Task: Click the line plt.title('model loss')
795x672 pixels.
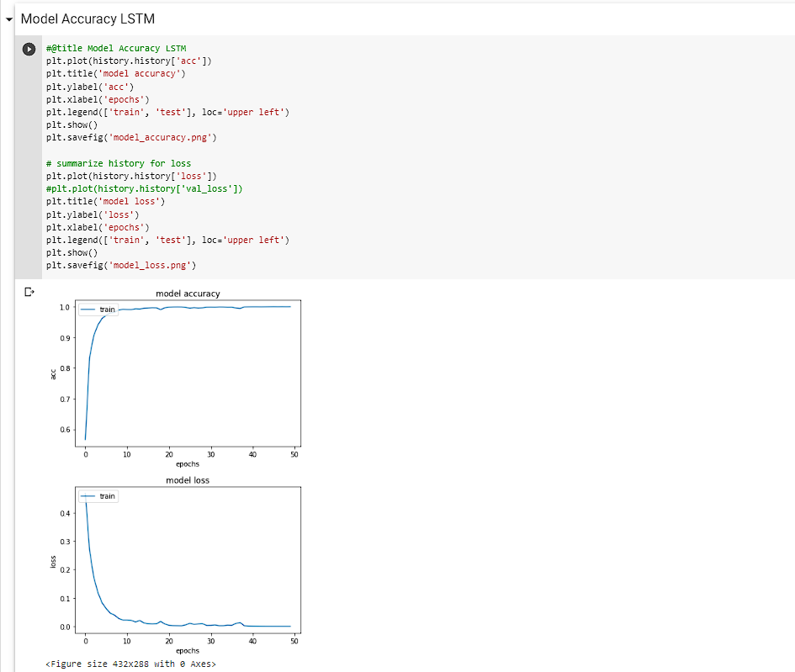Action: (x=105, y=201)
